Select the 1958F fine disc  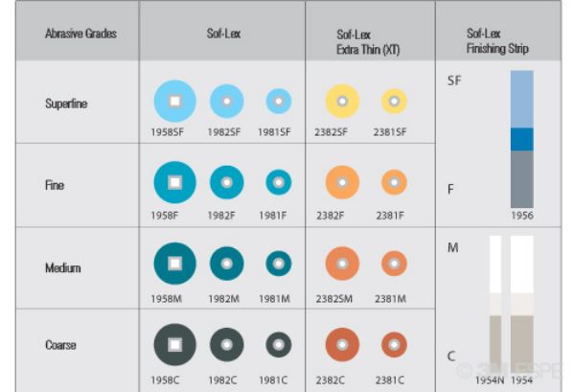pyautogui.click(x=174, y=182)
